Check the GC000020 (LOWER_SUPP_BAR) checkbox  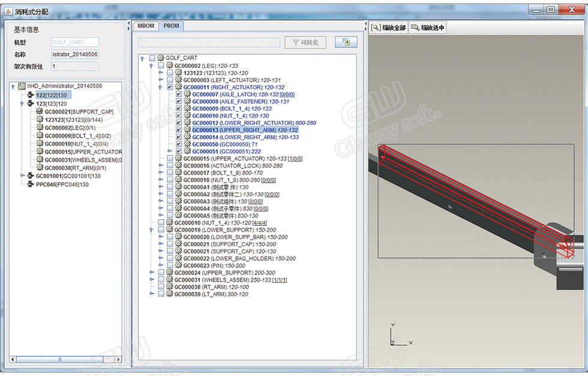[x=170, y=237]
